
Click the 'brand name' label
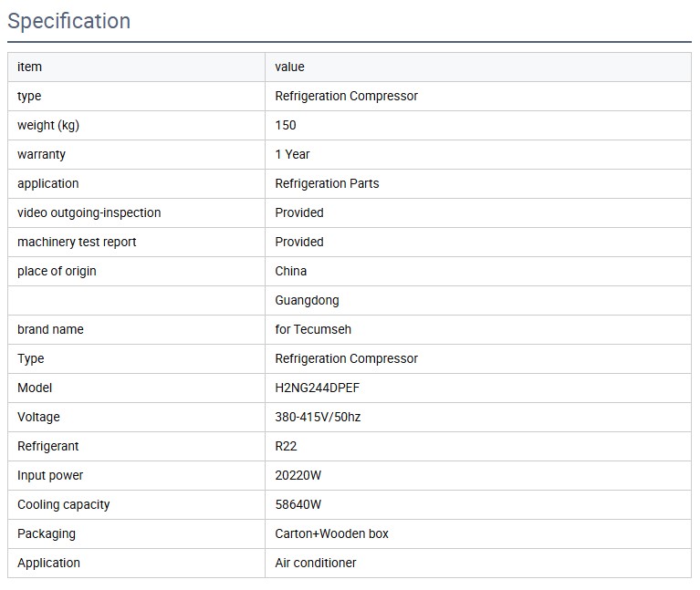click(50, 329)
